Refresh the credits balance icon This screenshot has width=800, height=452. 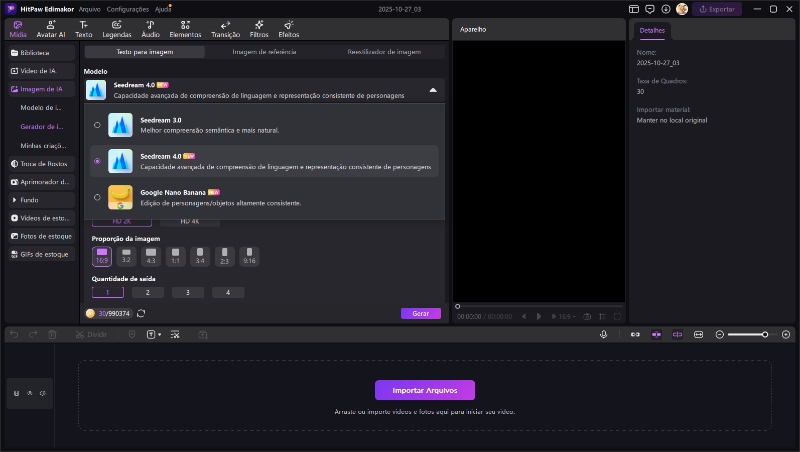pyautogui.click(x=141, y=313)
